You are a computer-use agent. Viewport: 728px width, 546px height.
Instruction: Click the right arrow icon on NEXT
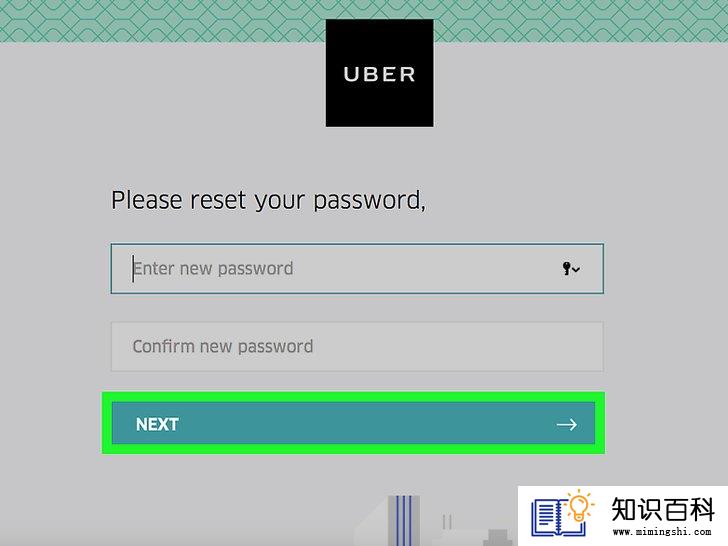coord(566,424)
